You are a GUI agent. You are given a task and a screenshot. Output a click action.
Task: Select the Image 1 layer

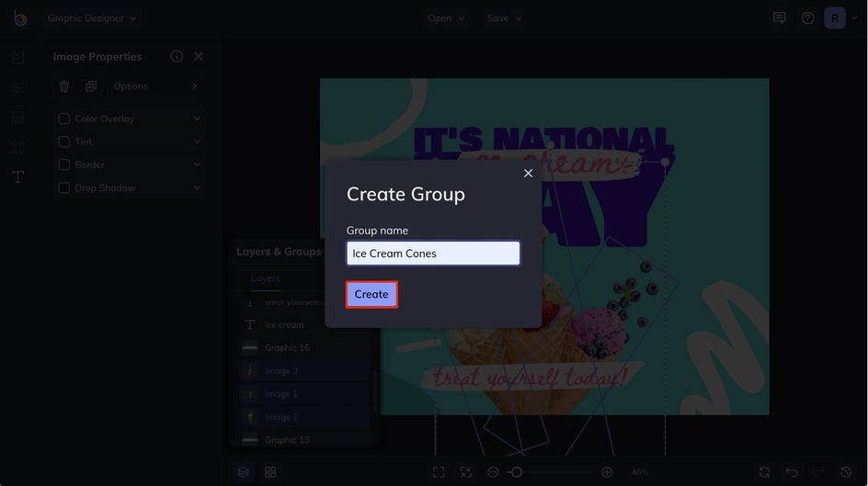[304, 394]
